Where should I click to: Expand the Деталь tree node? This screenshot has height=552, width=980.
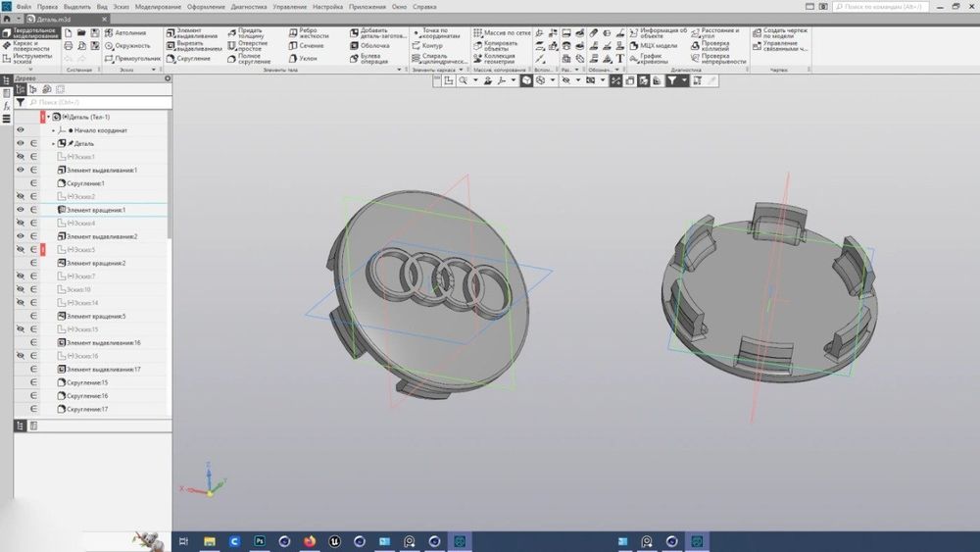click(x=53, y=143)
